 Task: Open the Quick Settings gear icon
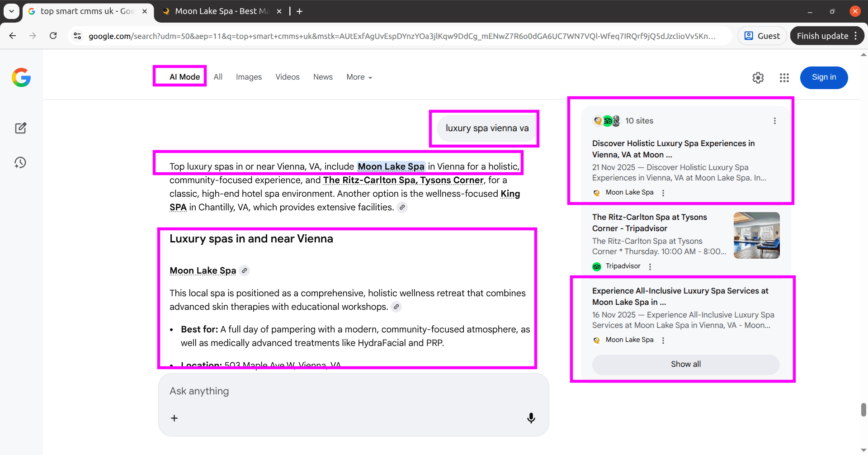[758, 77]
